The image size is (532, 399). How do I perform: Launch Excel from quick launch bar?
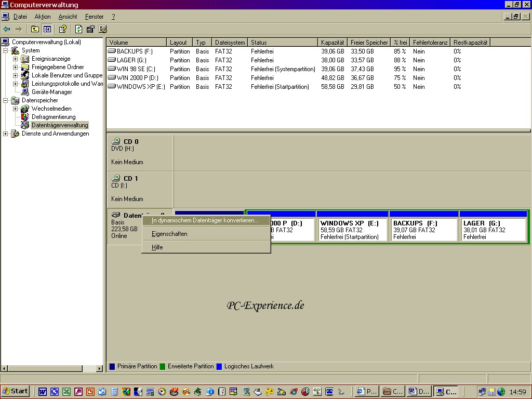pyautogui.click(x=66, y=392)
